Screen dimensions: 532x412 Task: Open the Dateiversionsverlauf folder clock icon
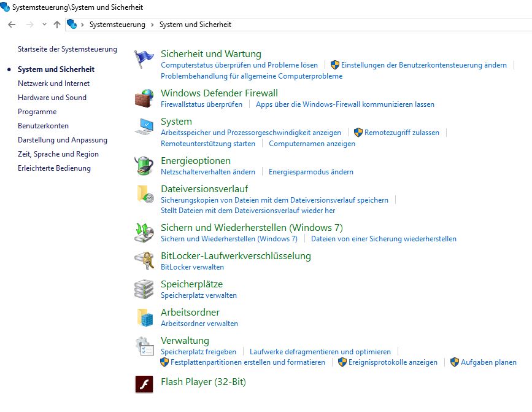click(145, 194)
